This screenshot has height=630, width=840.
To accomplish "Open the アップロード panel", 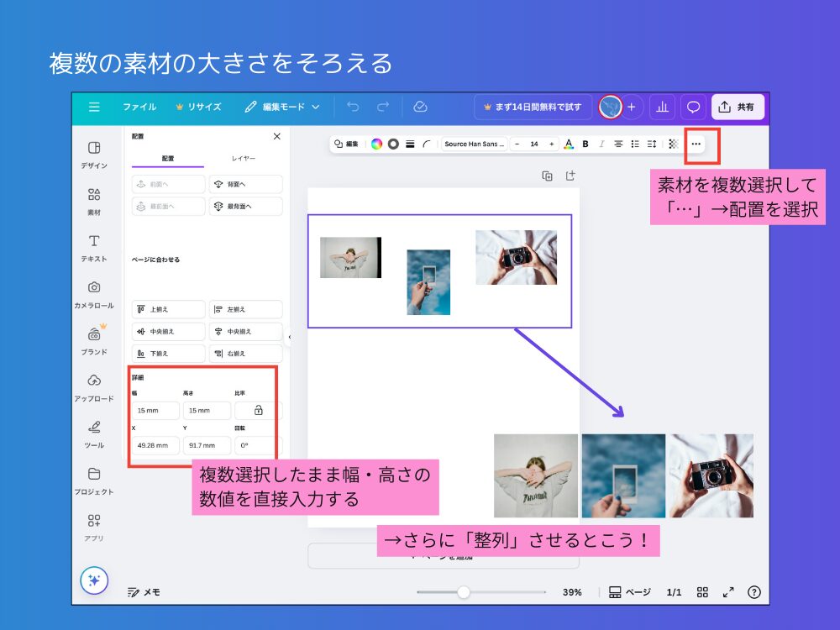I will point(92,386).
